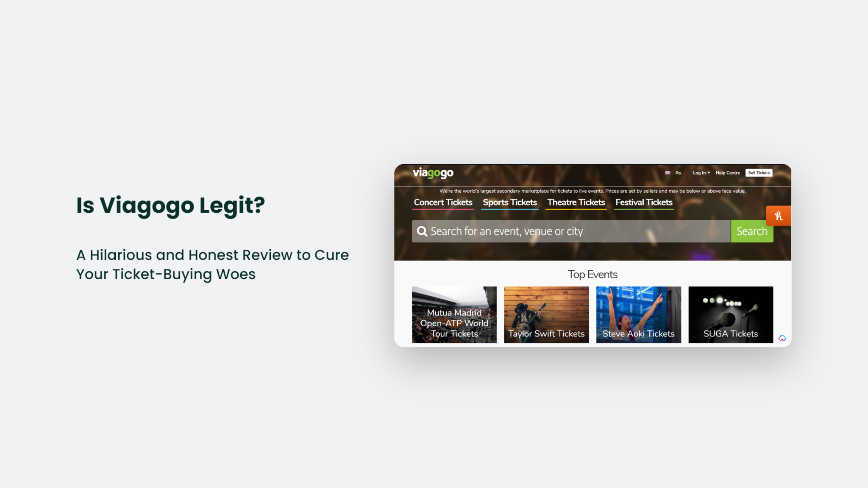Click the orange Sell Tickets button

coord(759,173)
